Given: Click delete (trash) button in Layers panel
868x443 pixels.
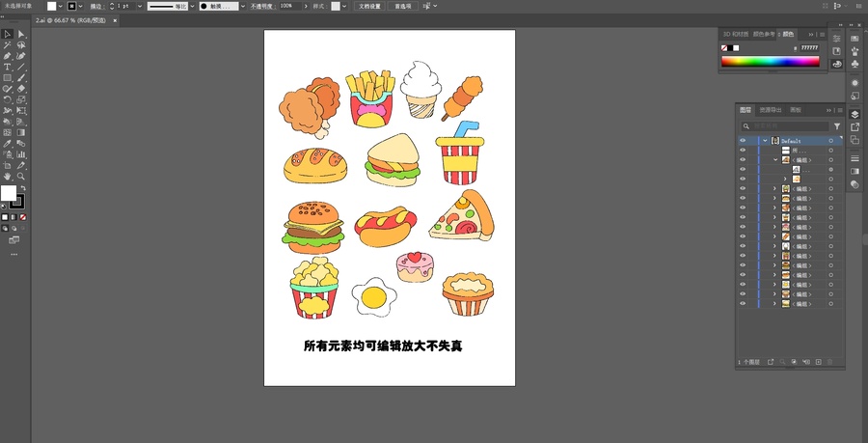Looking at the screenshot, I should (829, 362).
